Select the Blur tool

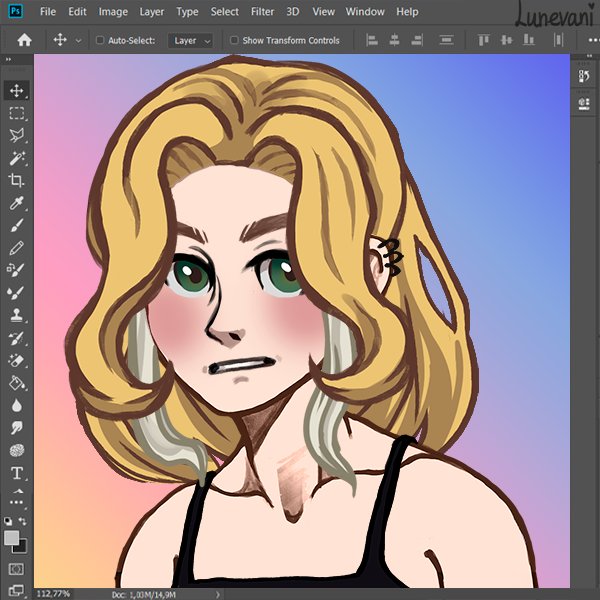(x=16, y=405)
